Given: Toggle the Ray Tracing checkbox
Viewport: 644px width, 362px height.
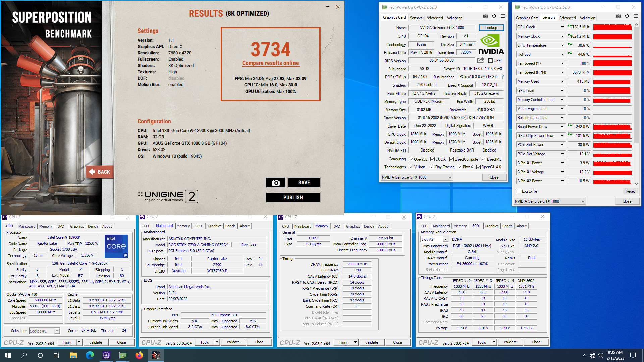Looking at the screenshot, I should (432, 167).
